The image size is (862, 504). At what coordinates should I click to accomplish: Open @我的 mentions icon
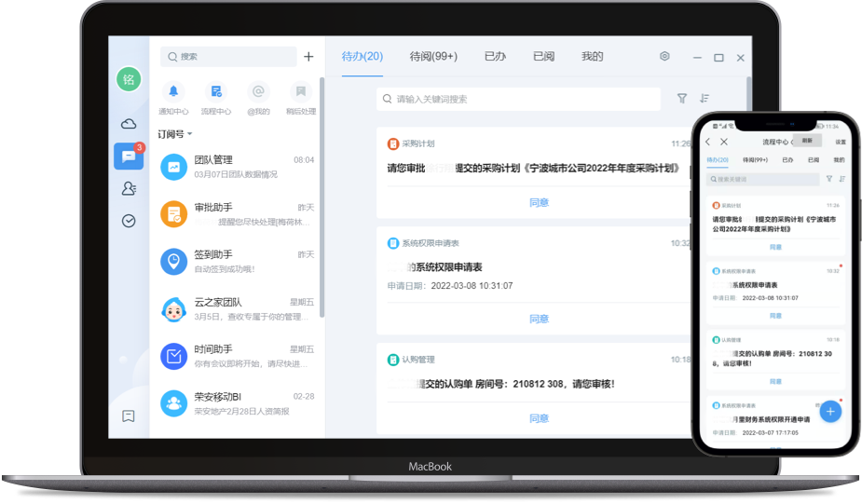(x=258, y=91)
